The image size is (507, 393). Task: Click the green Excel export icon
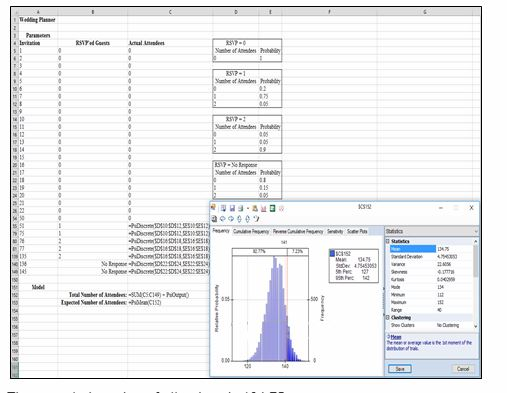[x=272, y=208]
